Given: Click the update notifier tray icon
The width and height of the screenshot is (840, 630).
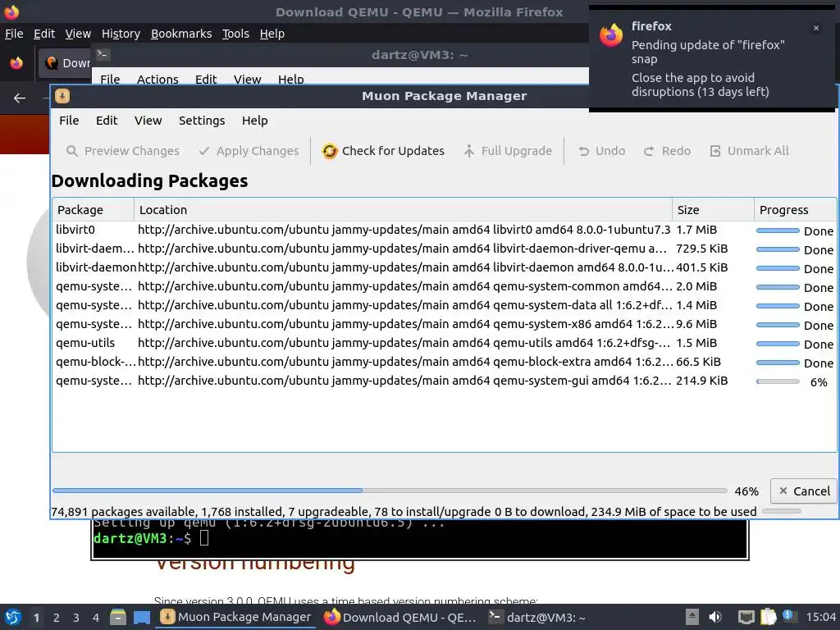Looking at the screenshot, I should (787, 615).
